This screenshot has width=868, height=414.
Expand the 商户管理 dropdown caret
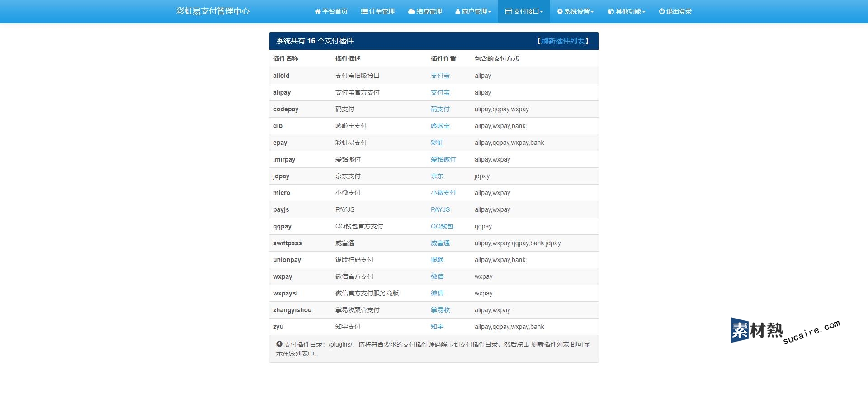click(x=490, y=12)
